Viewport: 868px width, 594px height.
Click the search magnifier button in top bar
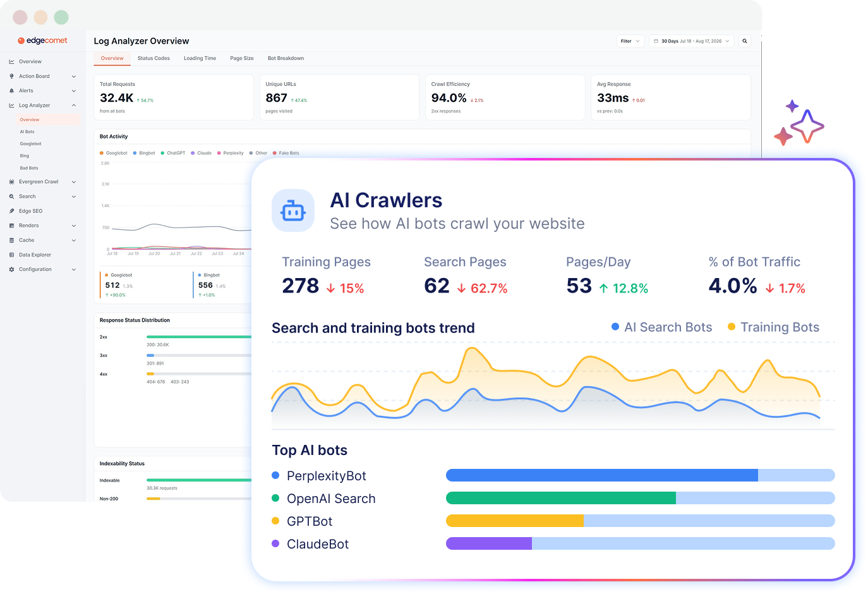745,41
